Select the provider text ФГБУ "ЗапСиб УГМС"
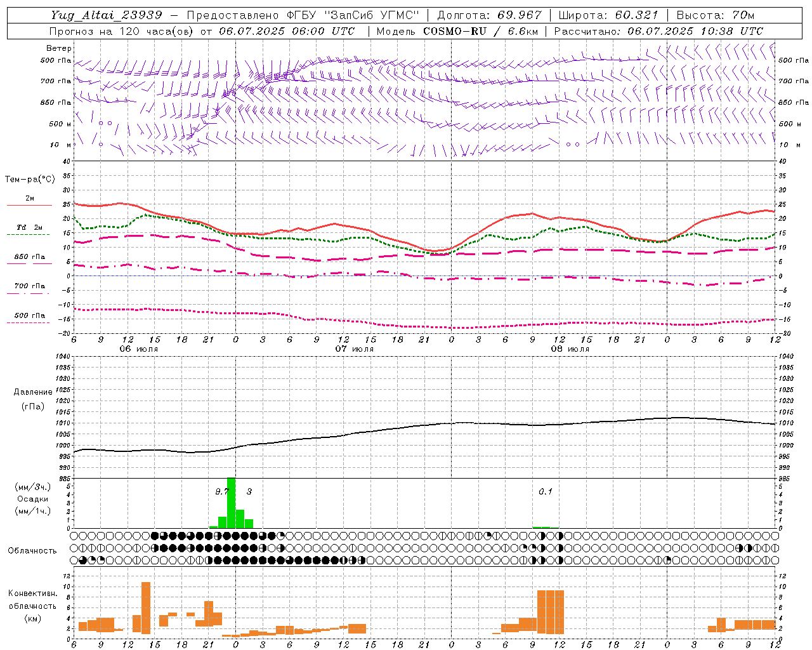Viewport: 812px width, 650px height. [x=352, y=15]
